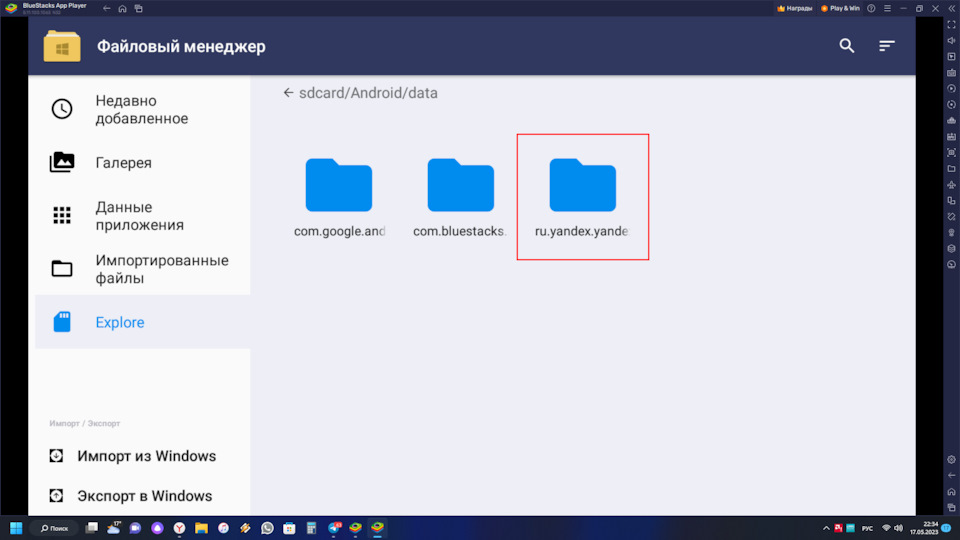Open Calculator from taskbar
The width and height of the screenshot is (960, 540).
tap(312, 528)
